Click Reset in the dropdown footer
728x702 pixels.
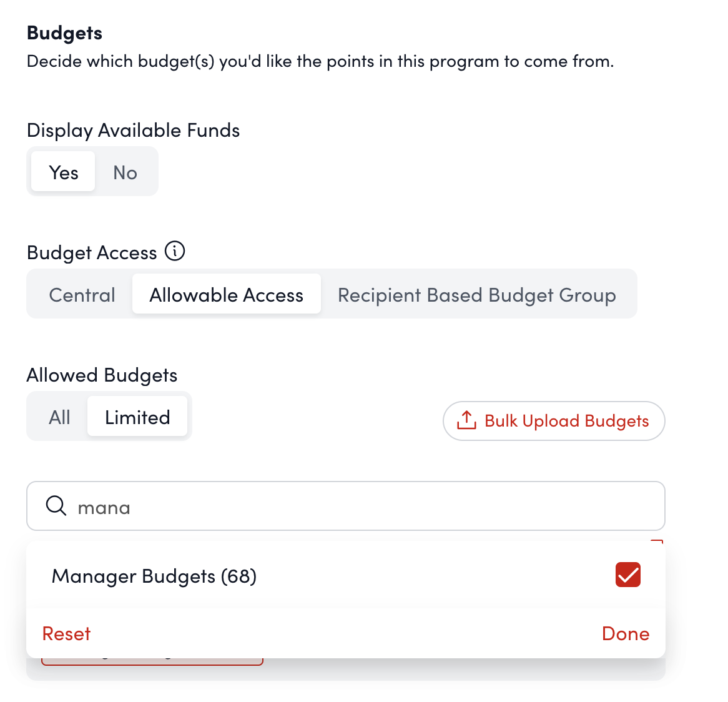click(x=66, y=633)
